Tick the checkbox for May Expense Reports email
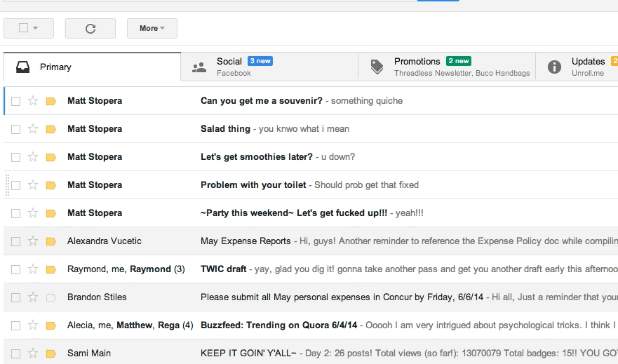 [15, 241]
